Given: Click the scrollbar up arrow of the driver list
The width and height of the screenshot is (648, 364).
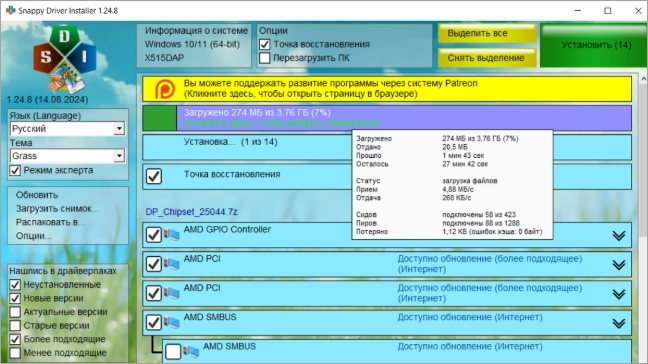Looking at the screenshot, I should coord(643,78).
